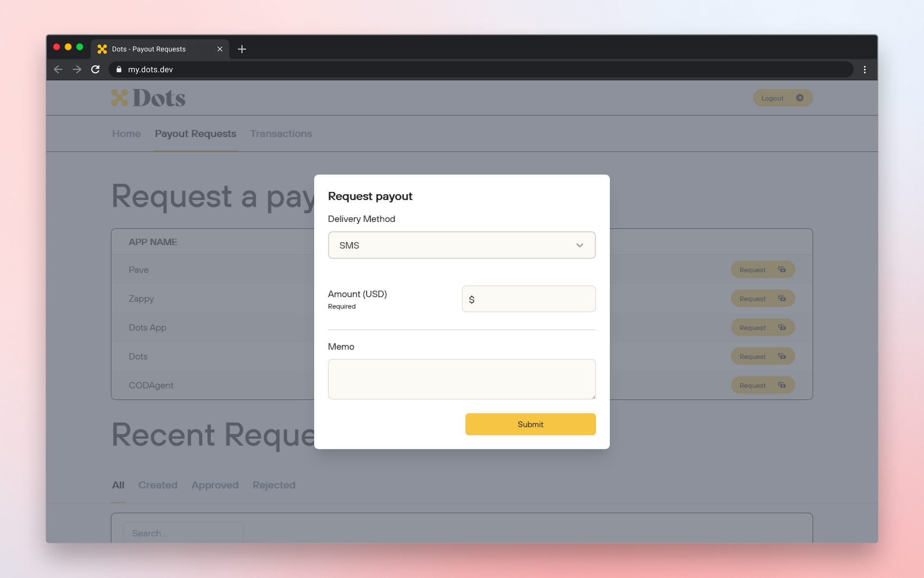Image resolution: width=924 pixels, height=578 pixels.
Task: Click the Logout button icon
Action: coord(800,98)
